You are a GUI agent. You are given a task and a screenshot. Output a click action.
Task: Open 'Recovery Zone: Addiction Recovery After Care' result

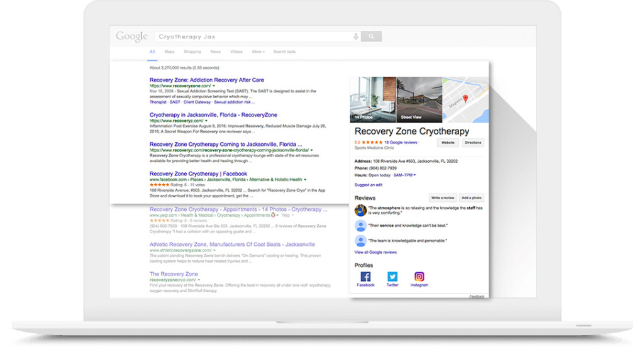point(206,80)
